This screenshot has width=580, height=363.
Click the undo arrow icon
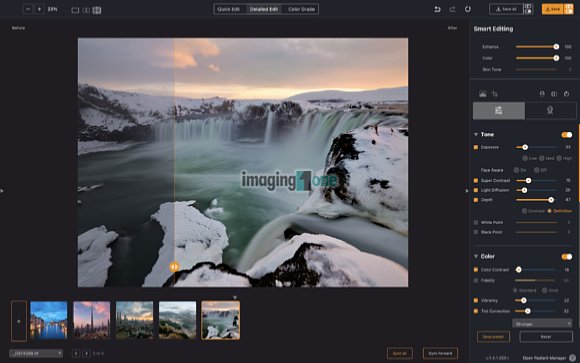437,9
